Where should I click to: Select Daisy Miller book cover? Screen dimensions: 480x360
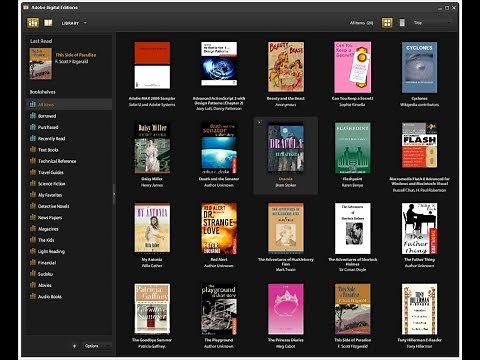tap(152, 148)
